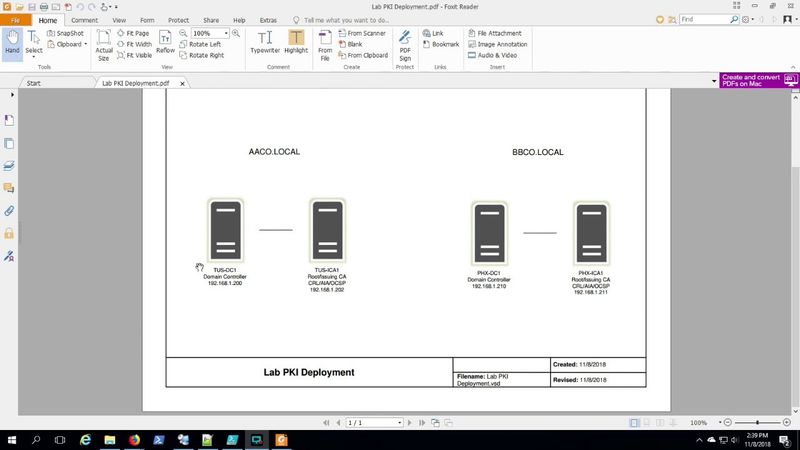The image size is (800, 450).
Task: Switch to the Protect ribbon tab
Action: [179, 20]
